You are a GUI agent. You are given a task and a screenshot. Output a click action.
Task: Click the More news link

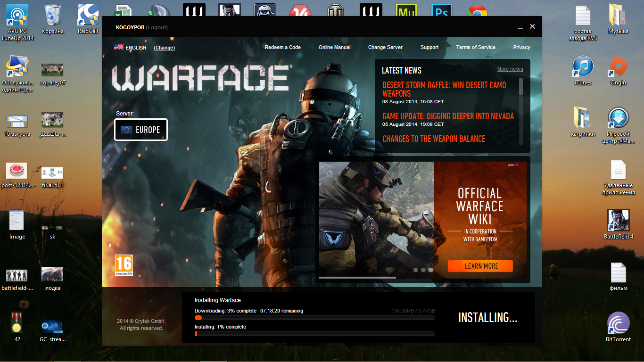tap(510, 69)
